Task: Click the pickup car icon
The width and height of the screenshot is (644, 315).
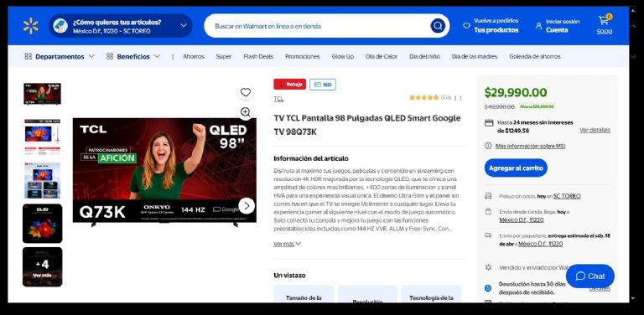Action: [x=488, y=196]
